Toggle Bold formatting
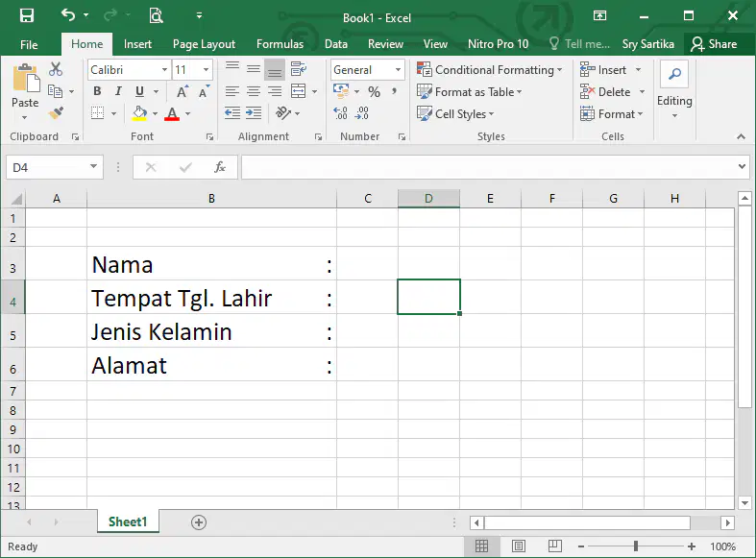The height and width of the screenshot is (558, 756). tap(97, 91)
